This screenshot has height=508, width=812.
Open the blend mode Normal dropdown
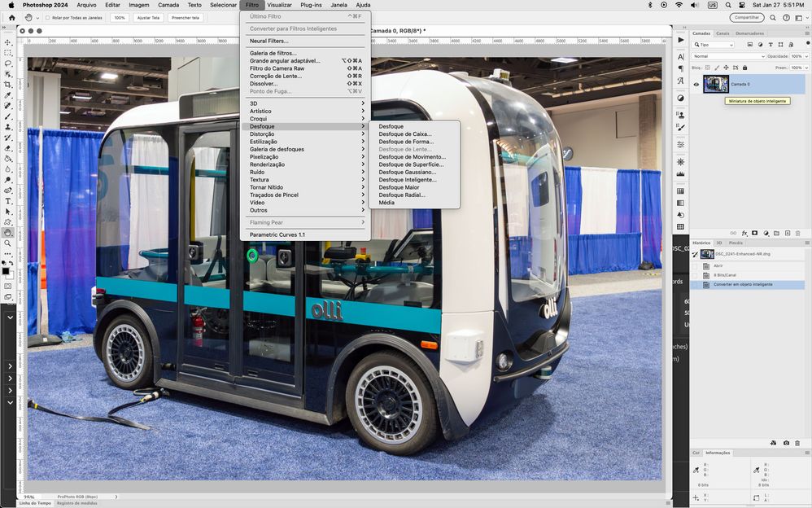pyautogui.click(x=729, y=56)
